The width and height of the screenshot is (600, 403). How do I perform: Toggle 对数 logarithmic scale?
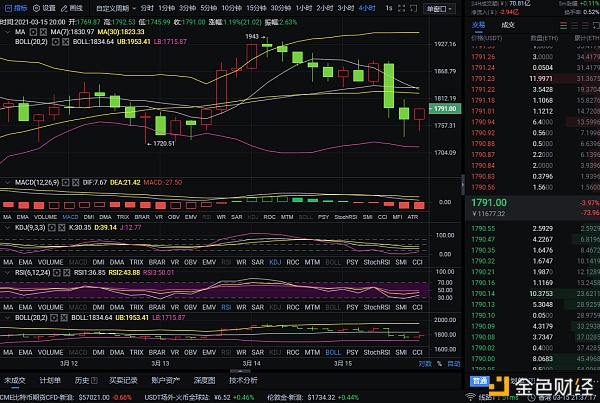click(425, 364)
